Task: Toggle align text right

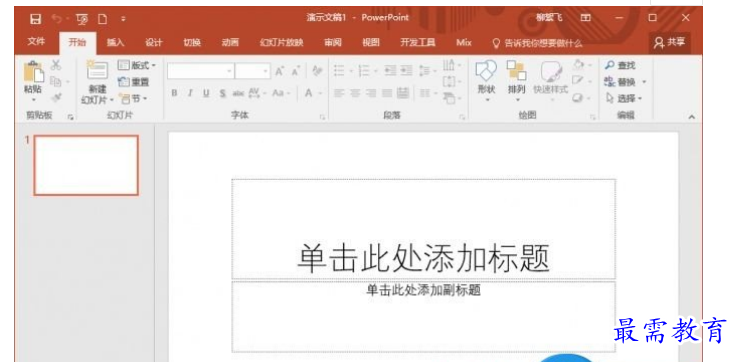Action: point(371,93)
